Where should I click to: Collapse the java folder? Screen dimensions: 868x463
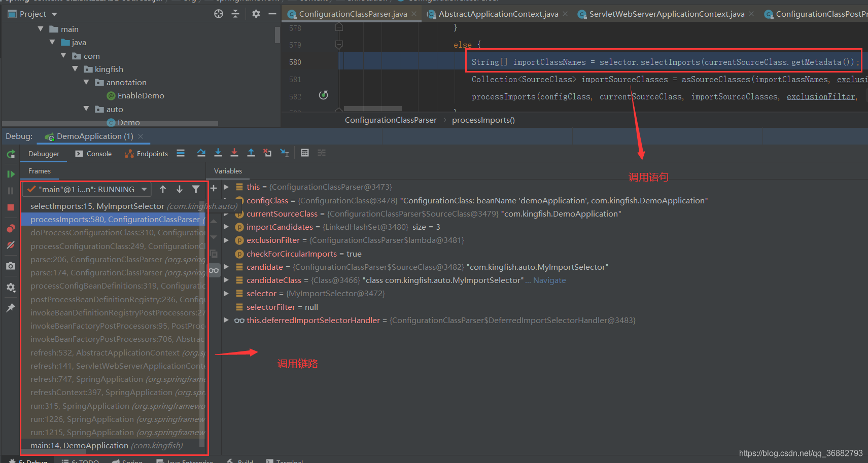pos(52,42)
